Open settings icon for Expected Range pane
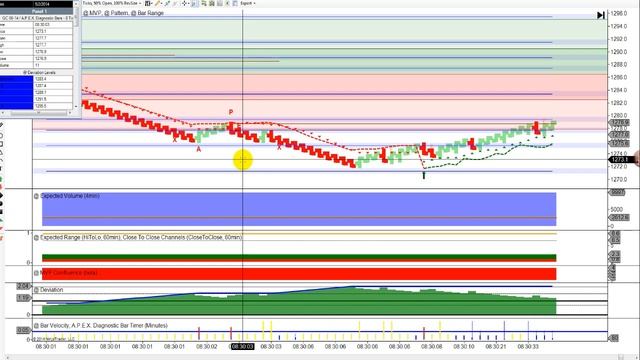Image resolution: width=640 pixels, height=360 pixels. coord(36,238)
